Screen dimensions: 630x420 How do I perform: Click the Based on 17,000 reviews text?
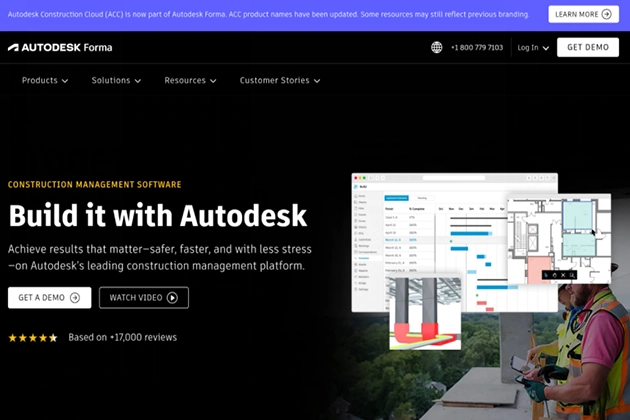123,337
